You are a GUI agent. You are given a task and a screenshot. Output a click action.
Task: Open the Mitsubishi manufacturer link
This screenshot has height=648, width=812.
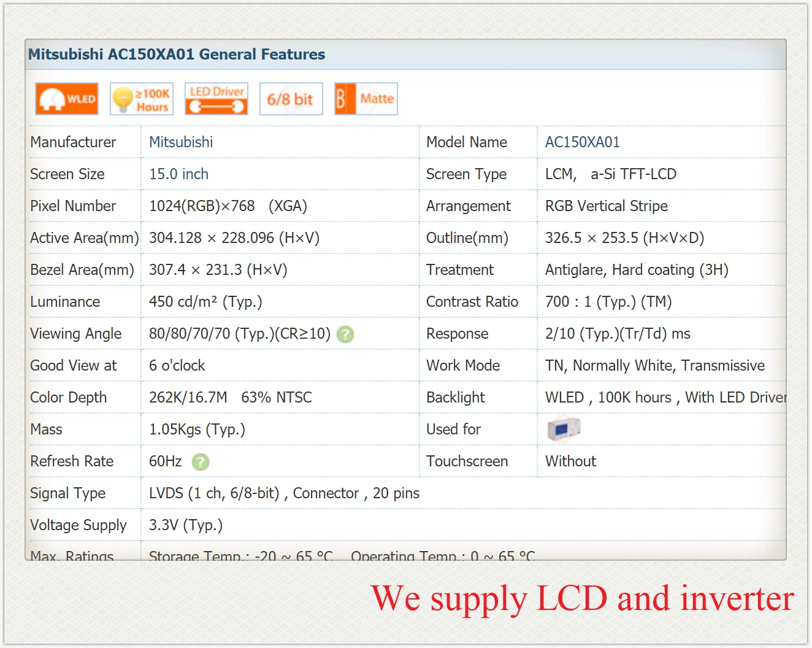(181, 142)
